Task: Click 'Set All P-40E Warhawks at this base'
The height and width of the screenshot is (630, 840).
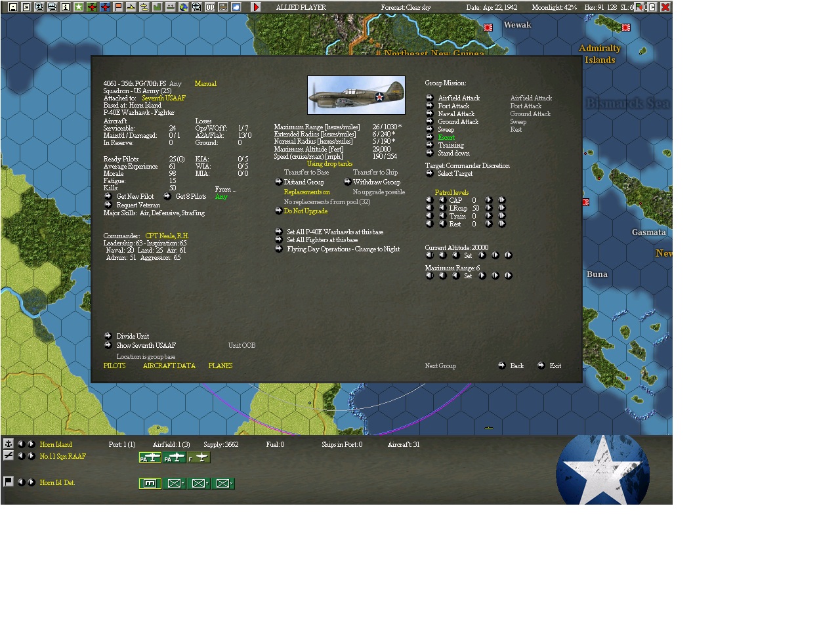Action: click(278, 232)
